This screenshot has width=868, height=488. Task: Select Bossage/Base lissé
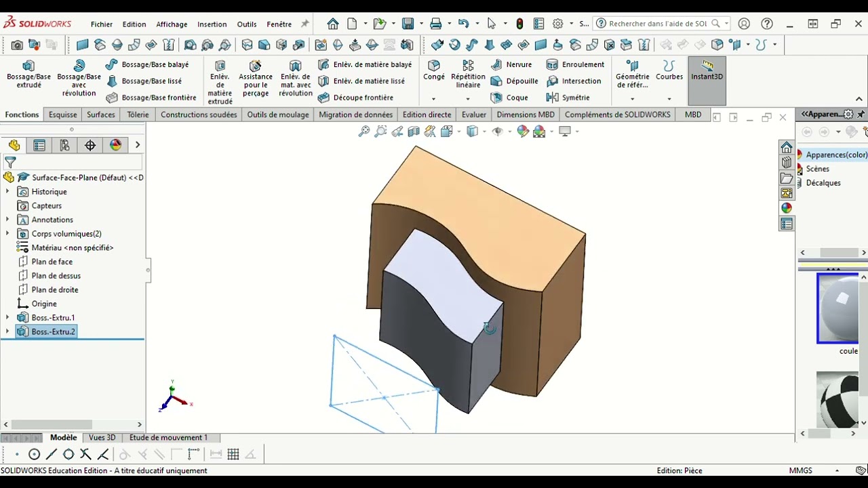[x=144, y=81]
